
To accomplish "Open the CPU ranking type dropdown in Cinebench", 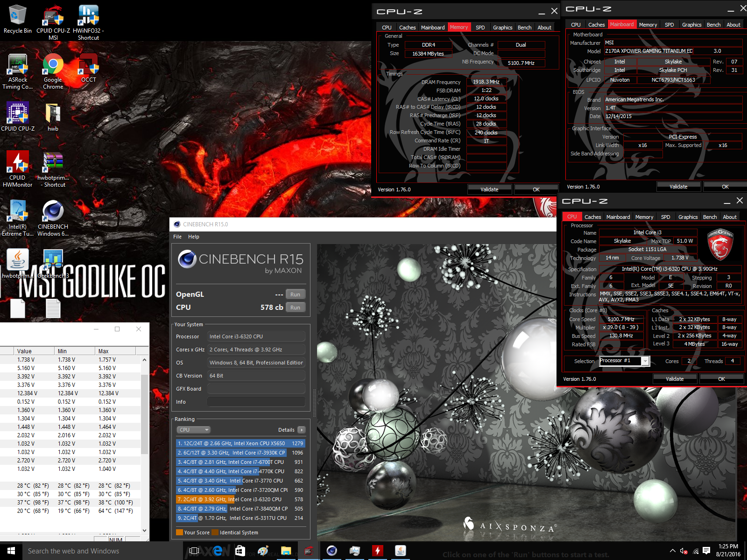I will click(x=194, y=430).
